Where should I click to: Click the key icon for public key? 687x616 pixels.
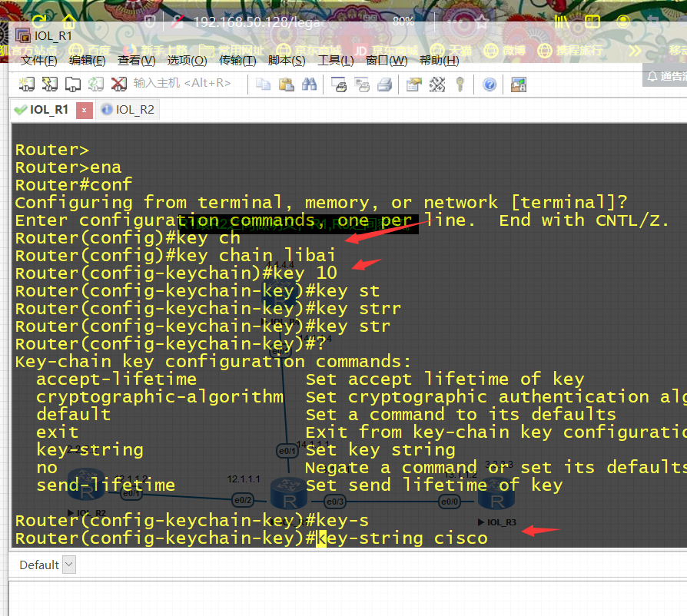460,84
